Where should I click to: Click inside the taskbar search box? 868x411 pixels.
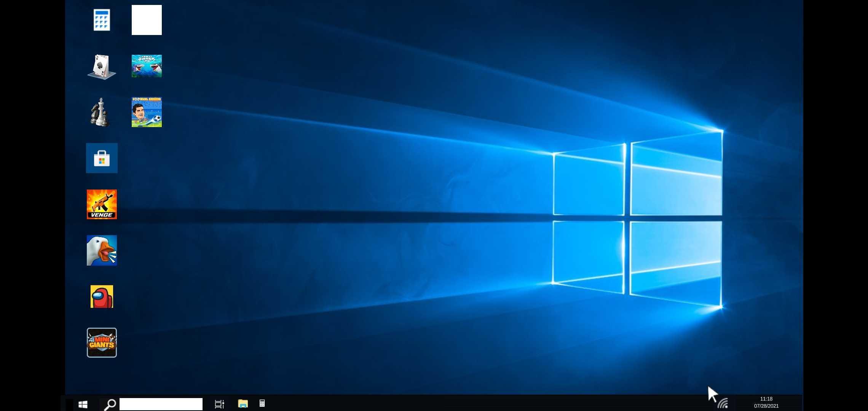click(160, 404)
